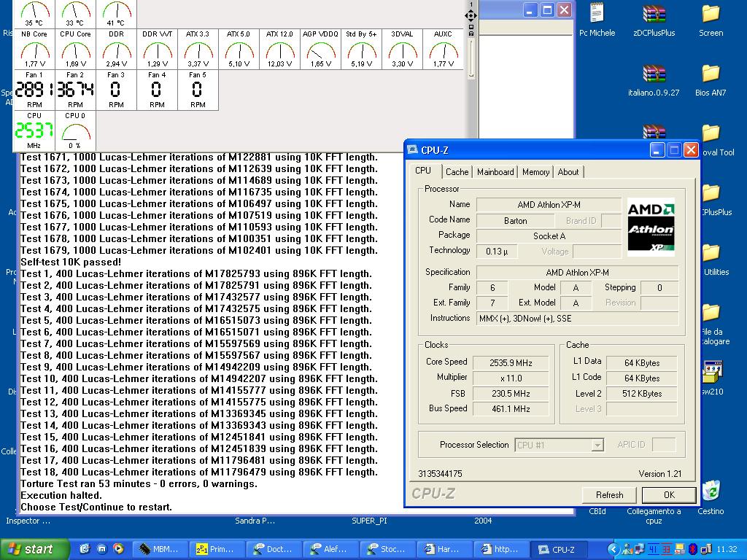This screenshot has height=560, width=747.
Task: Click OK to close CPU-Z
Action: point(669,495)
